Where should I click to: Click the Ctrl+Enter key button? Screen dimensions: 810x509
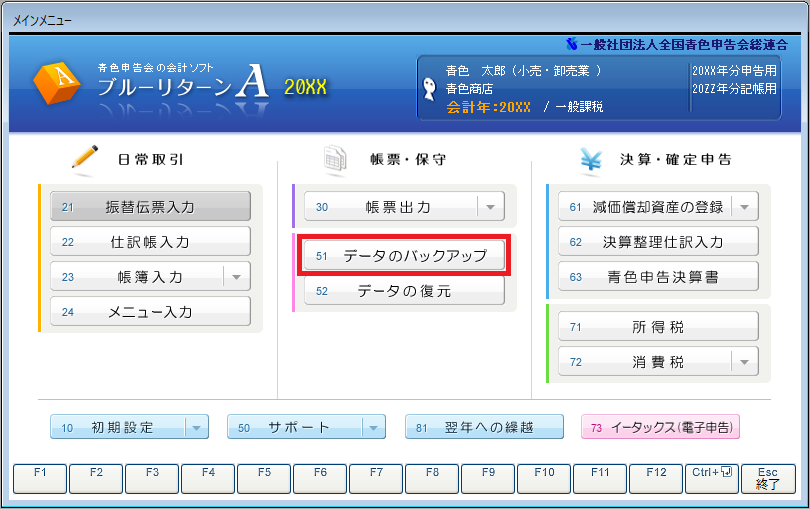[x=712, y=479]
